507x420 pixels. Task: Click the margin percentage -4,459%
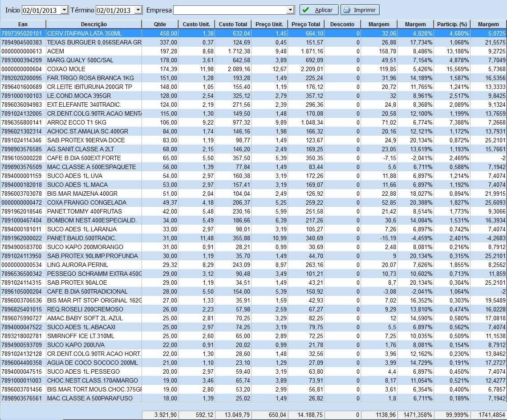(x=422, y=238)
